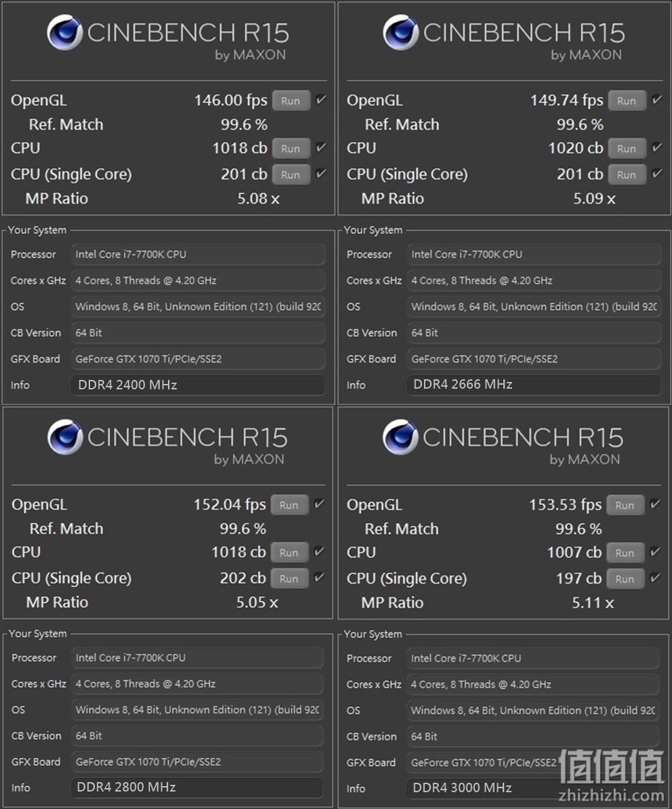
Task: Click the OS field in the DDR4 2800 MHz panel
Action: pyautogui.click(x=197, y=710)
